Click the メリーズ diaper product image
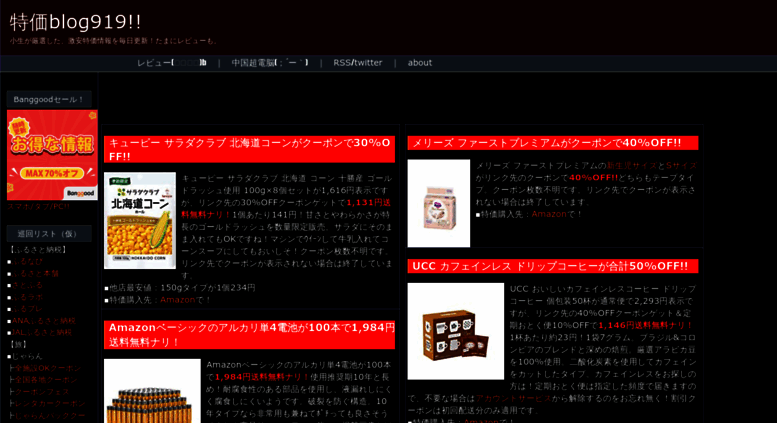 [439, 203]
